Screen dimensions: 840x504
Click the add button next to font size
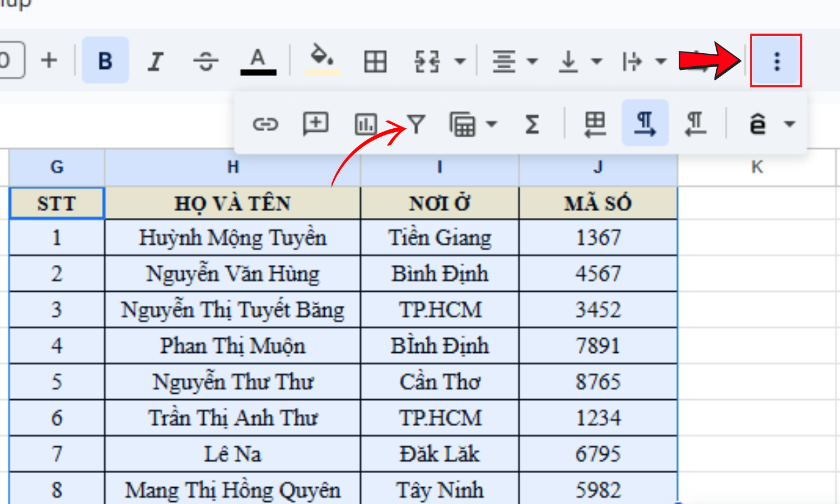coord(49,60)
